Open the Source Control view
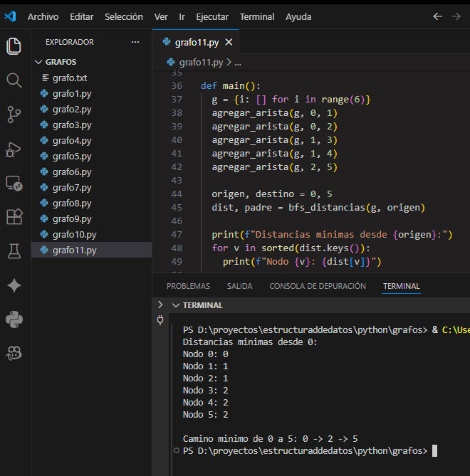The width and height of the screenshot is (470, 476). click(14, 114)
